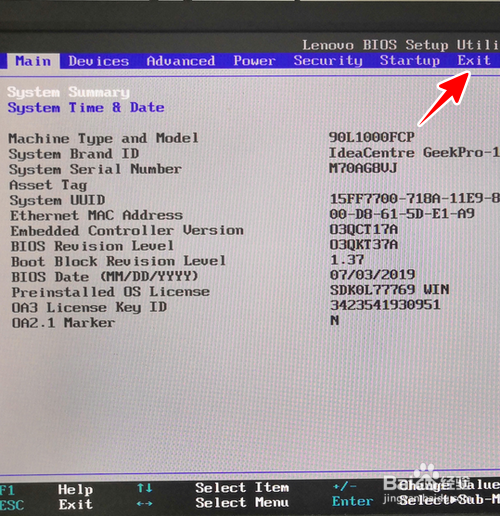Image resolution: width=500 pixels, height=516 pixels.
Task: Click the value O3QKT37A
Action: tap(364, 245)
